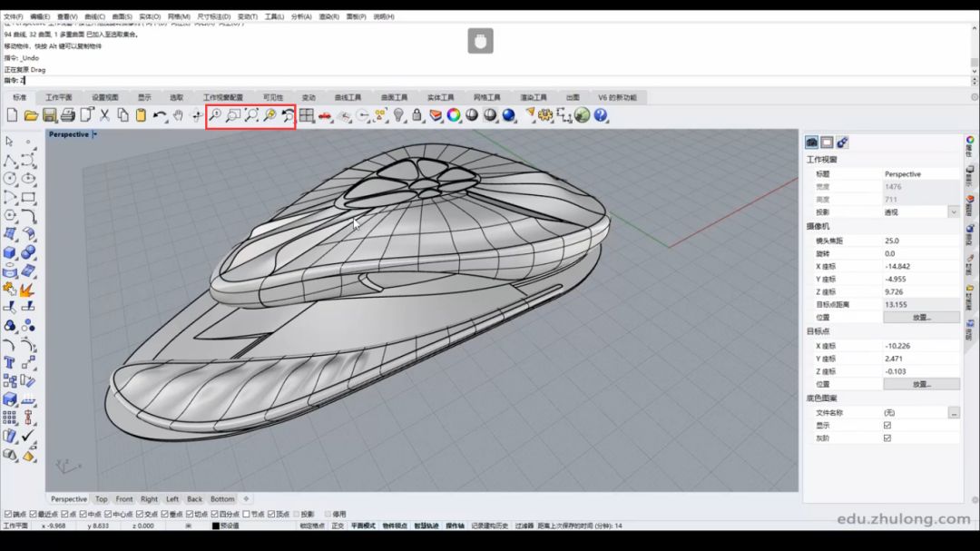980x551 pixels.
Task: Click the command prompt input line
Action: tap(487, 81)
